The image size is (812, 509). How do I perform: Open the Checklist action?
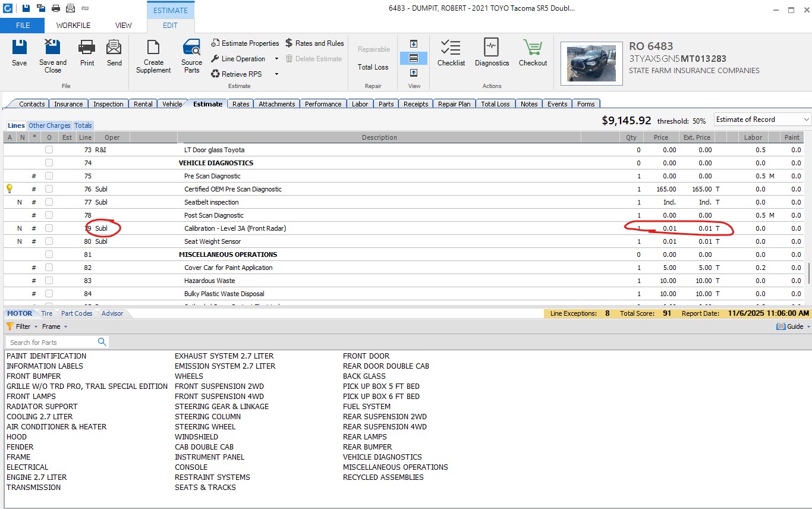point(451,52)
